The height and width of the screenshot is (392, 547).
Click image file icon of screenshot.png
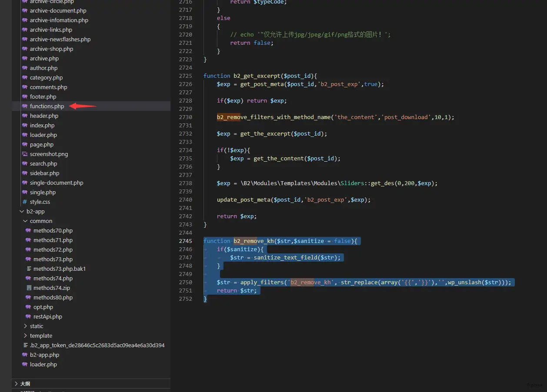coord(25,154)
